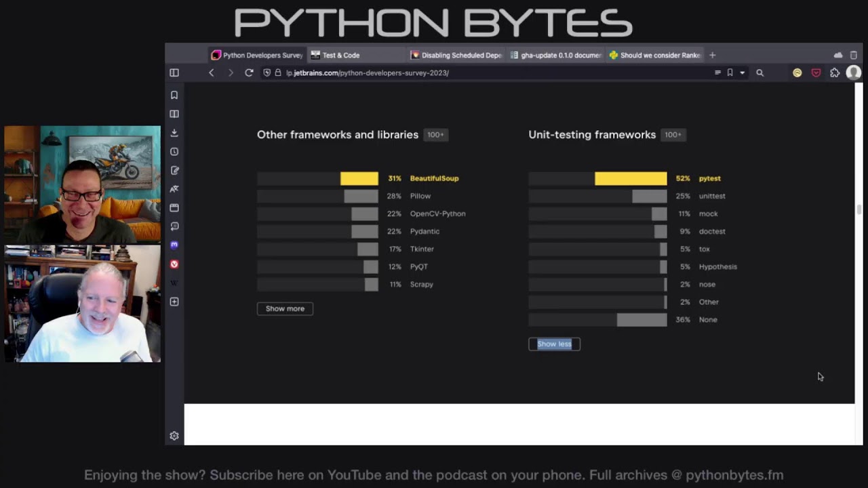Screen dimensions: 868x488
Task: Click the page vertical scrollbar thumb
Action: [x=859, y=209]
